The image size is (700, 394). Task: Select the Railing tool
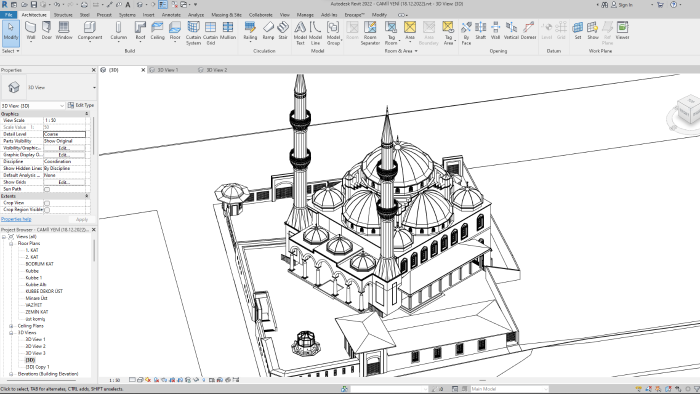click(250, 31)
